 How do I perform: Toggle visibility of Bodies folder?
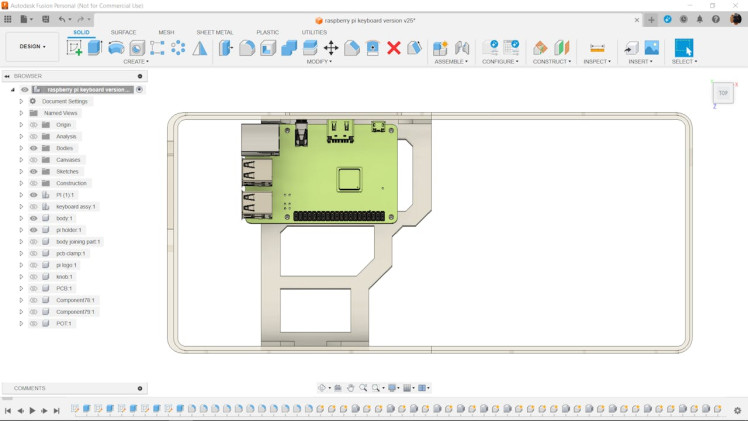click(x=33, y=148)
